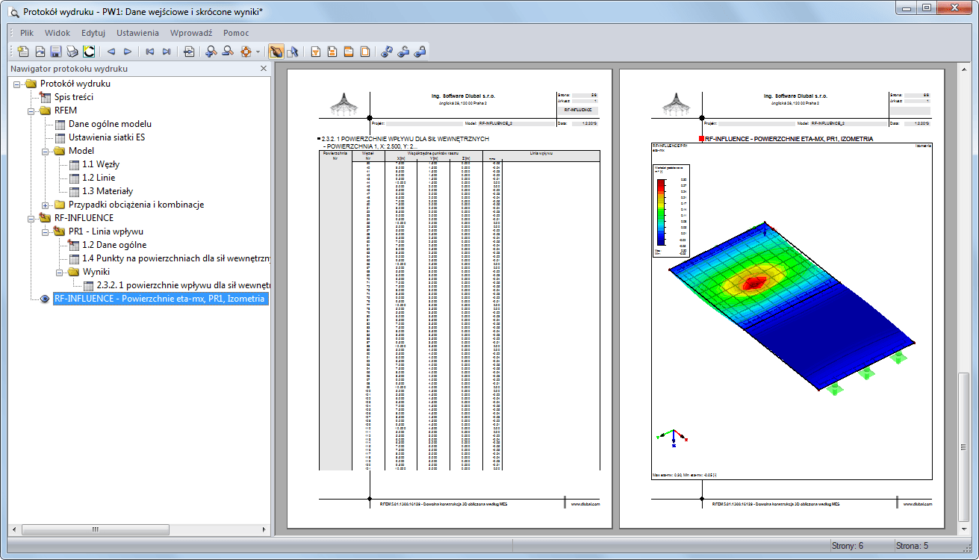Open the dropdown arrow beside the lifebuoy icon
The height and width of the screenshot is (560, 979).
[258, 52]
